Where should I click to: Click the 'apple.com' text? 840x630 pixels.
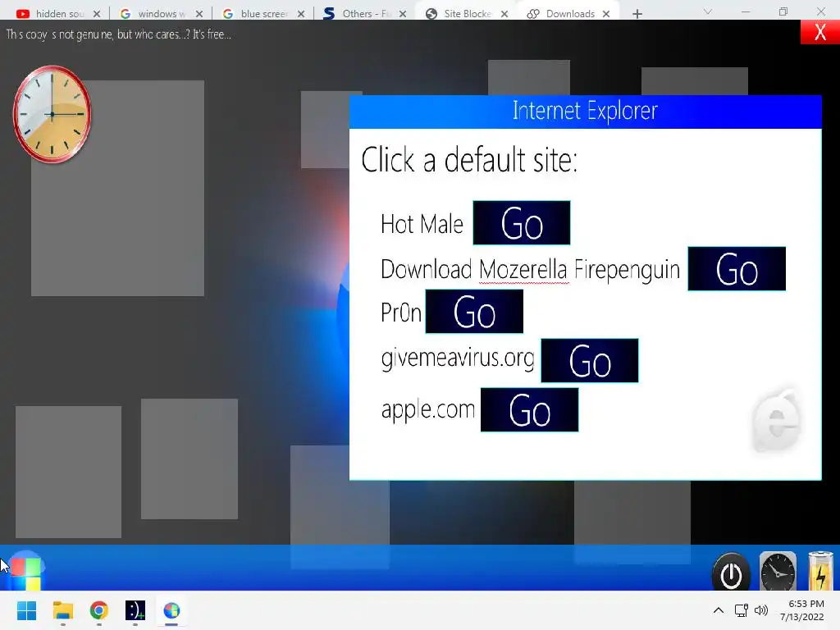(x=428, y=410)
